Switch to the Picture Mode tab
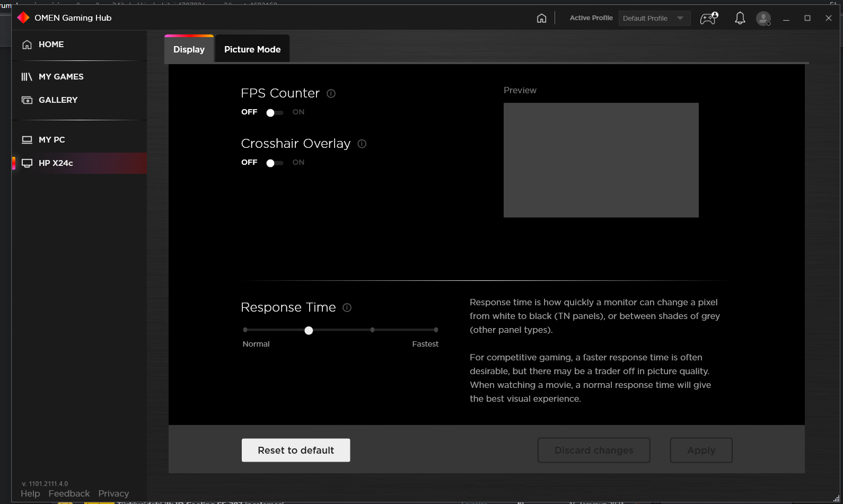 pyautogui.click(x=252, y=49)
